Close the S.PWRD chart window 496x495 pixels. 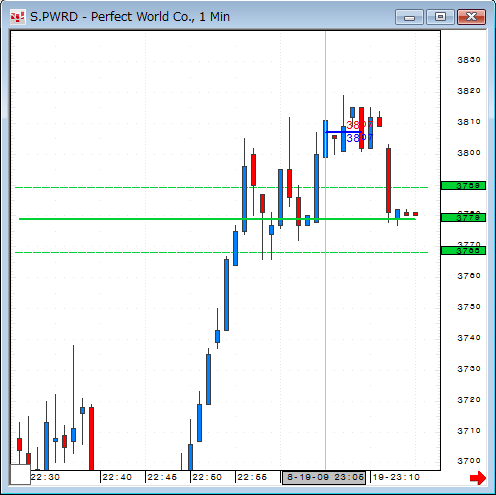click(471, 17)
